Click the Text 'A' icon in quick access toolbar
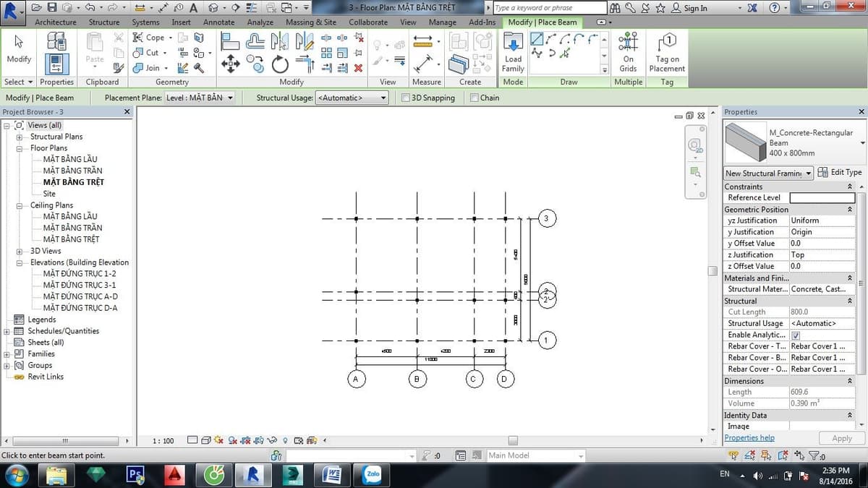 tap(194, 7)
